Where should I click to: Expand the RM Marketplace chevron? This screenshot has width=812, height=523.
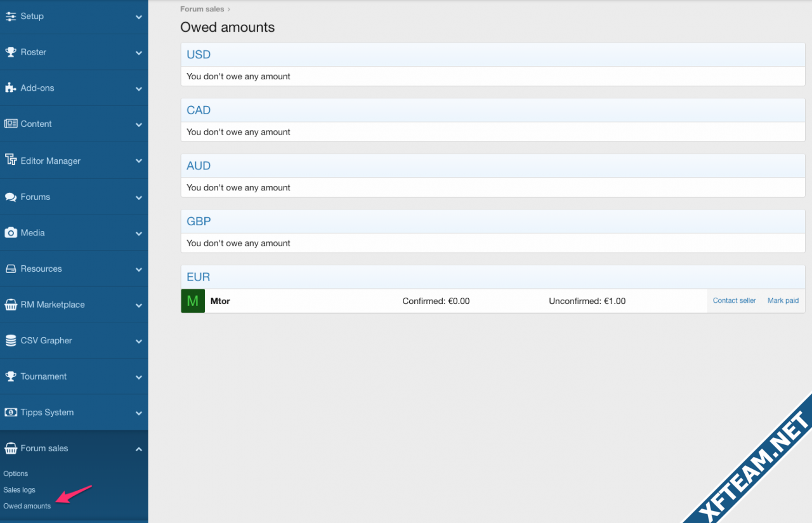(x=139, y=305)
